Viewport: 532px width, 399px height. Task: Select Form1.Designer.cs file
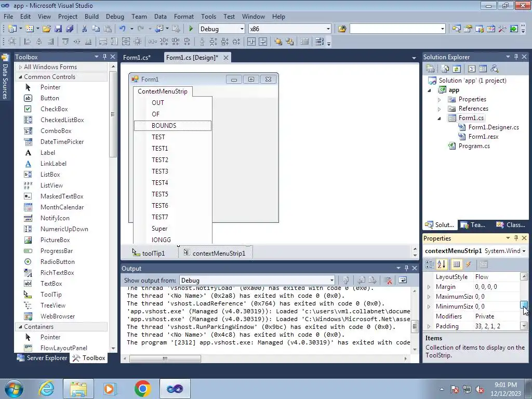coord(494,127)
